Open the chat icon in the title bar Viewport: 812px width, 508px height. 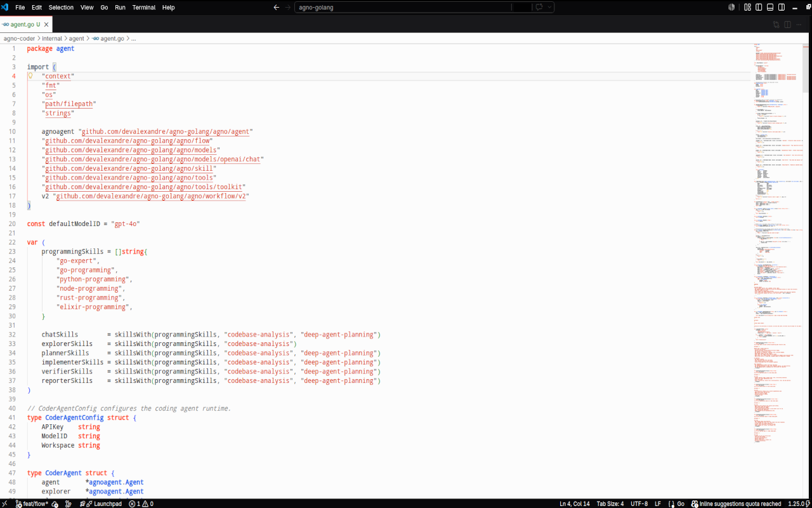point(540,8)
